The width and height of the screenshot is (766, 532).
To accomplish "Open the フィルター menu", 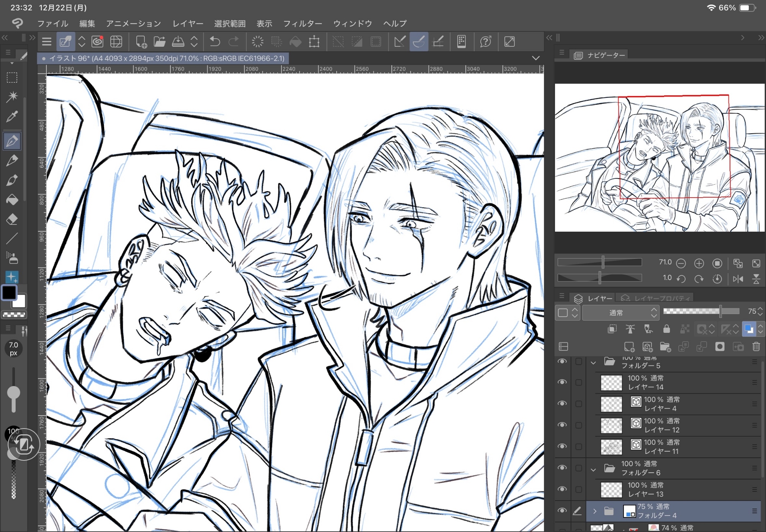I will pyautogui.click(x=303, y=24).
